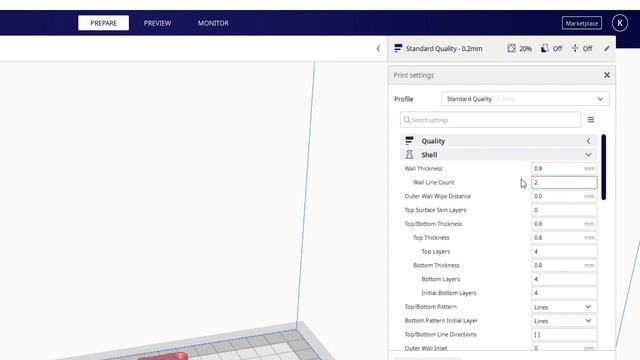Edit the Bottom Layers value
The image size is (640, 360).
564,279
